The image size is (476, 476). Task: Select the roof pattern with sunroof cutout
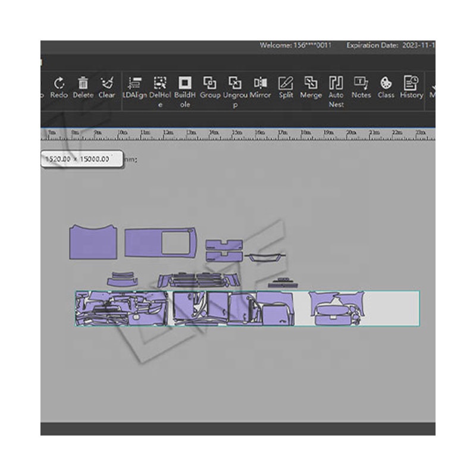pyautogui.click(x=143, y=243)
